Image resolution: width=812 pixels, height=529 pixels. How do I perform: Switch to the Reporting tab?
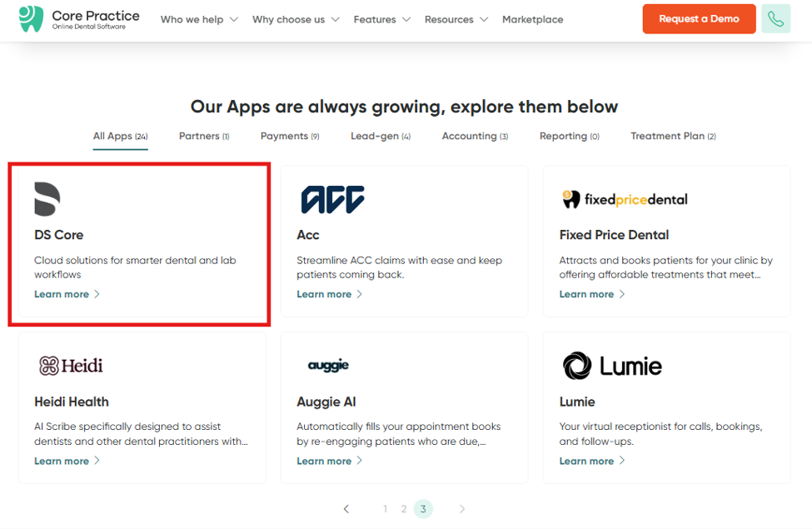click(x=569, y=137)
